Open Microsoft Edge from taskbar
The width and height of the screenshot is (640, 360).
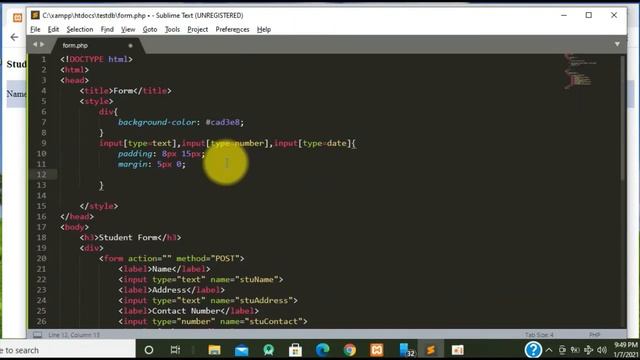pyautogui.click(x=322, y=350)
